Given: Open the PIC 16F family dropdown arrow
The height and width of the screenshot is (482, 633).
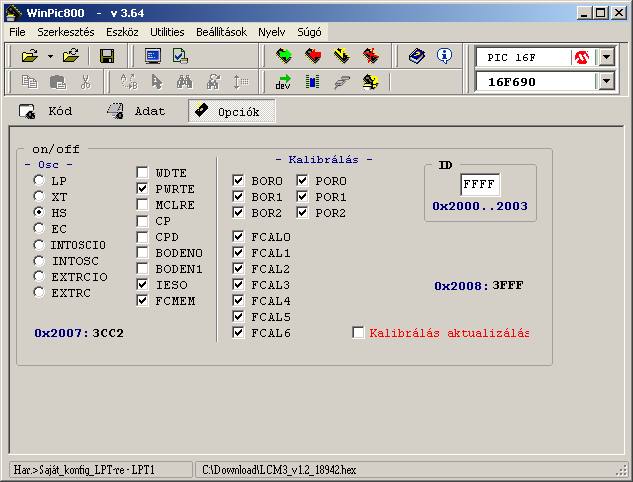Looking at the screenshot, I should [606, 57].
